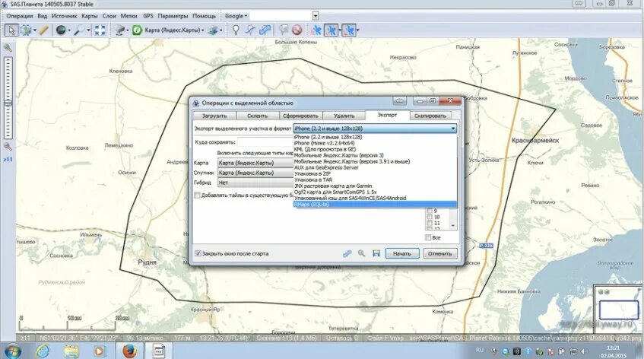Open the selection operations tool
The width and height of the screenshot is (644, 359).
[x=27, y=30]
